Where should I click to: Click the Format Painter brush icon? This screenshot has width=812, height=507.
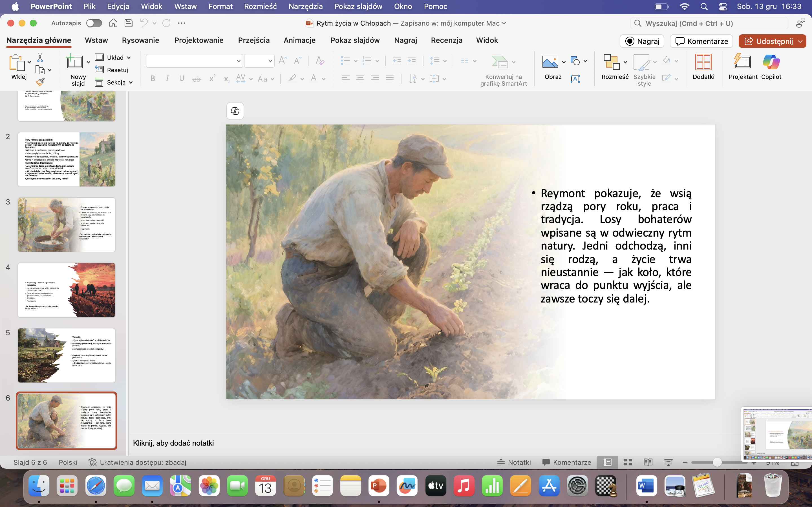40,82
